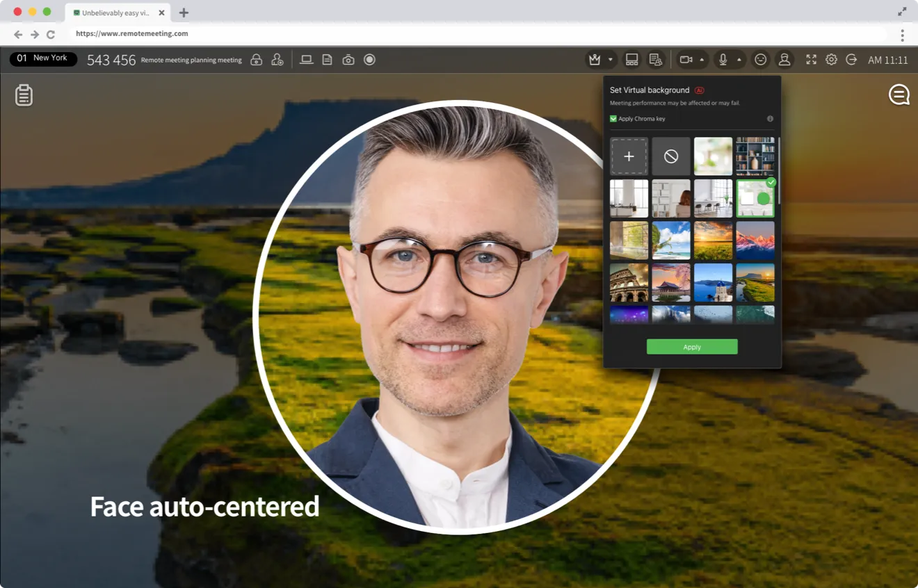Screen dimensions: 918x588
Task: Pick the tropical beach palm background
Action: click(x=671, y=240)
